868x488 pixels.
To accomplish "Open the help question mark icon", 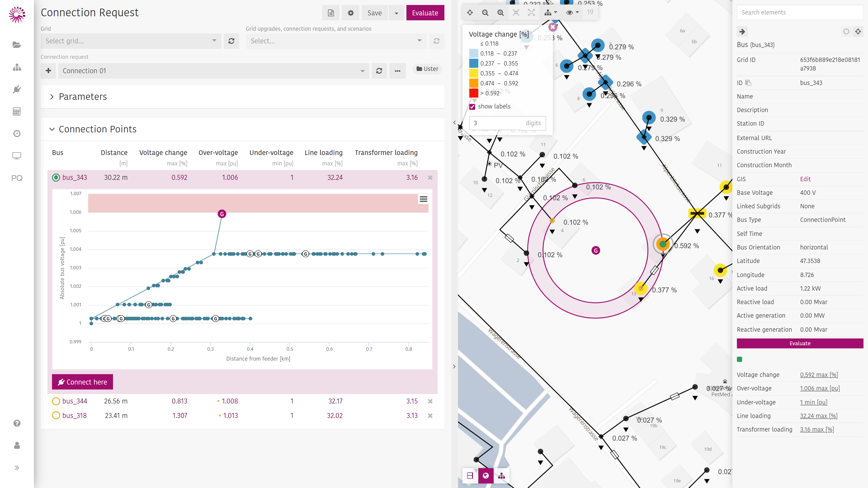I will [x=17, y=423].
